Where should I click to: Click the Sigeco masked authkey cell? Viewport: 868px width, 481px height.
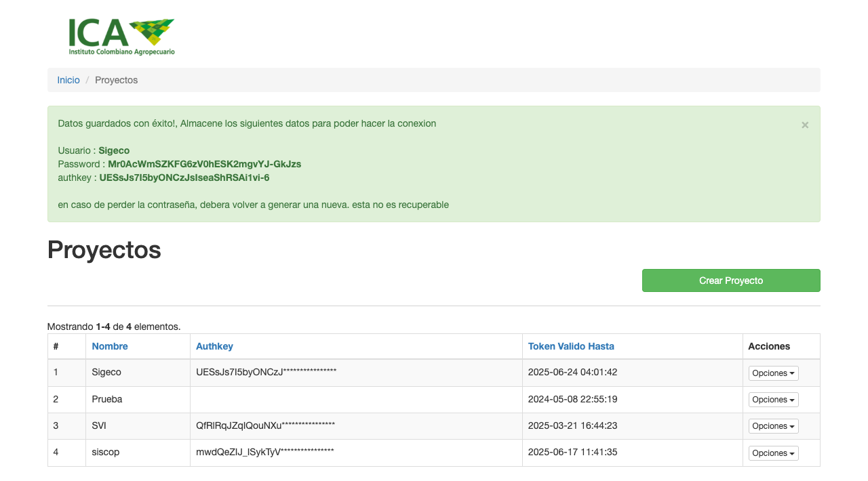266,372
